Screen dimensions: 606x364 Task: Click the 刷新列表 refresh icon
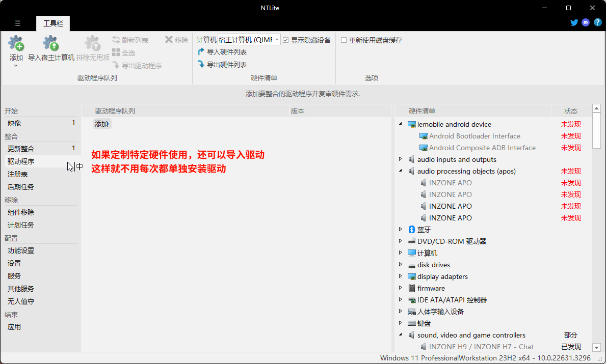click(x=116, y=40)
